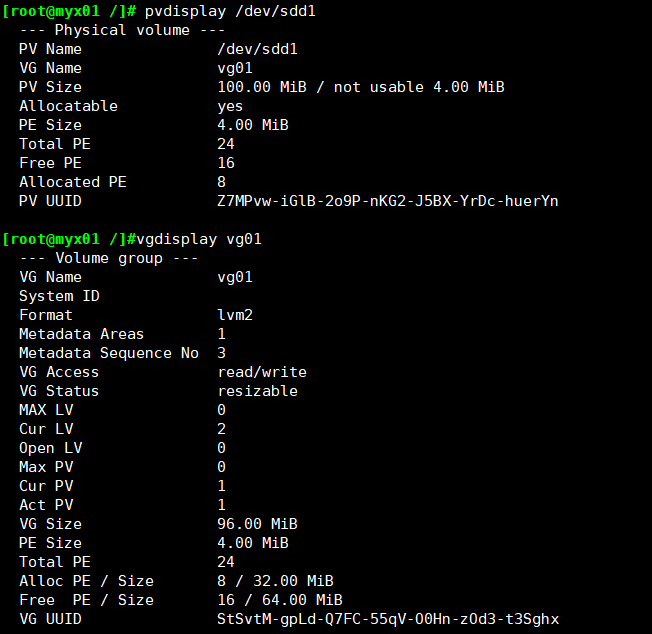Click the Free PE value 16

(x=226, y=163)
